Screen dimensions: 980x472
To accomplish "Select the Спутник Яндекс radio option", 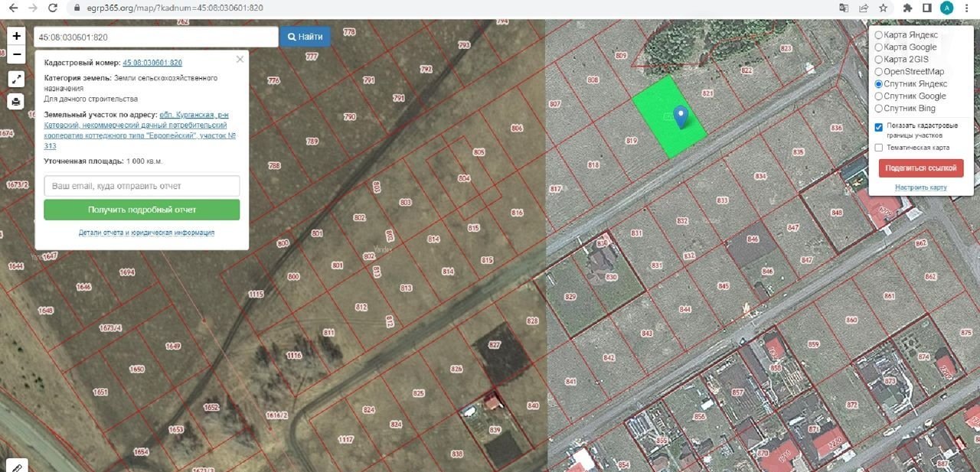I will point(878,84).
